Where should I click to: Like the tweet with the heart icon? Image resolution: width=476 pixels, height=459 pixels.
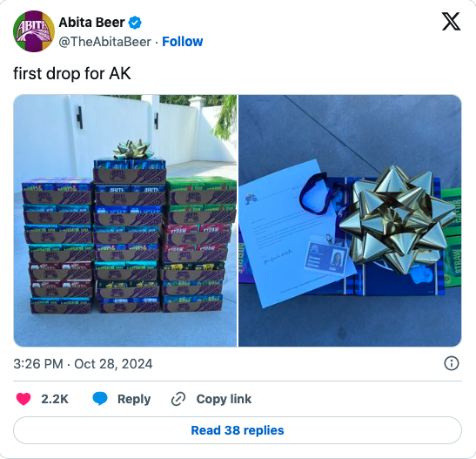pos(23,399)
